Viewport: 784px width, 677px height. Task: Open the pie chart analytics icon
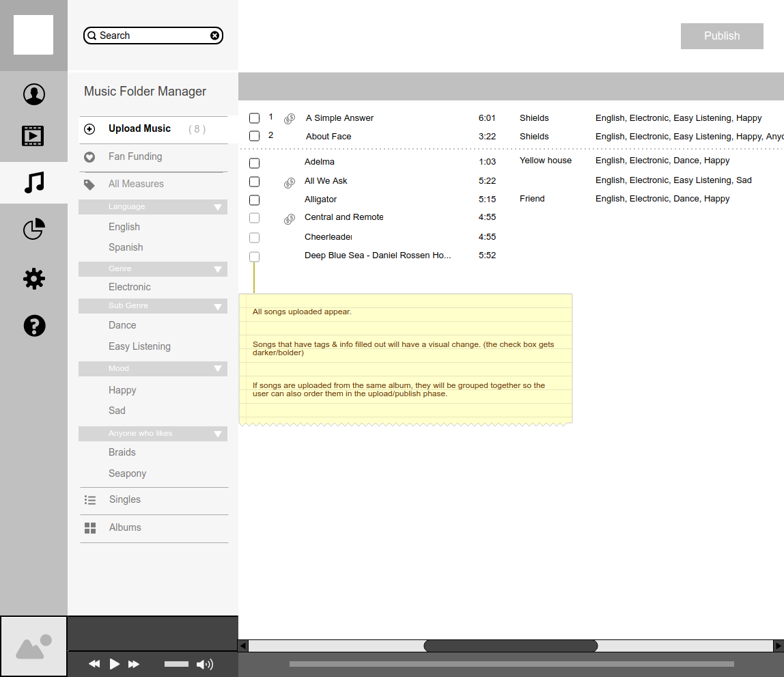[34, 229]
